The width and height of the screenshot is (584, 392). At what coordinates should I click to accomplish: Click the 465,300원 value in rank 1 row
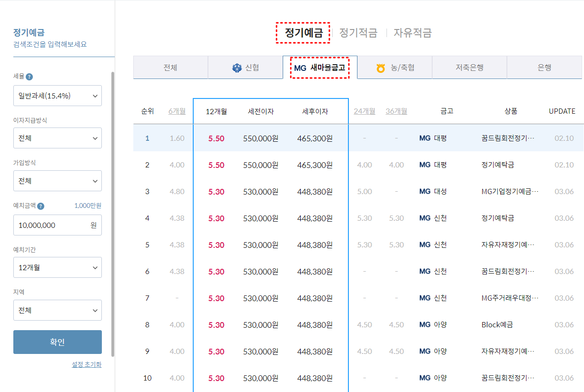click(x=315, y=138)
